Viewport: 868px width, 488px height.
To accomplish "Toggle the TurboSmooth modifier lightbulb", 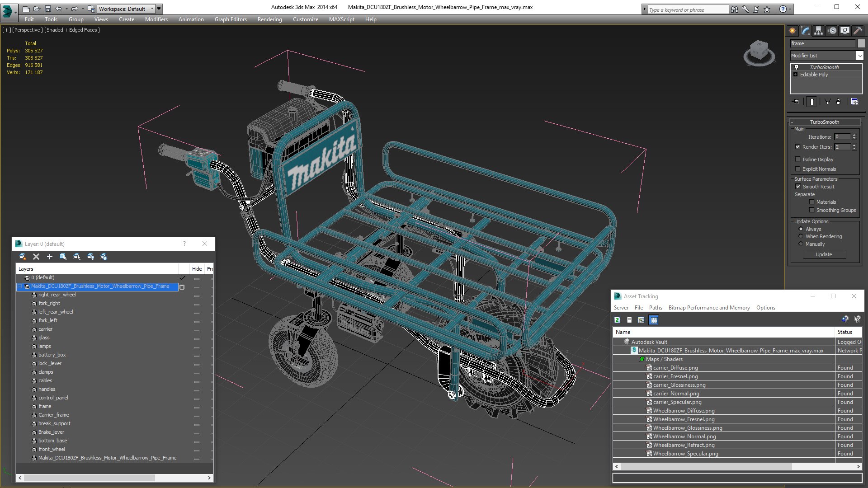I will coord(797,67).
